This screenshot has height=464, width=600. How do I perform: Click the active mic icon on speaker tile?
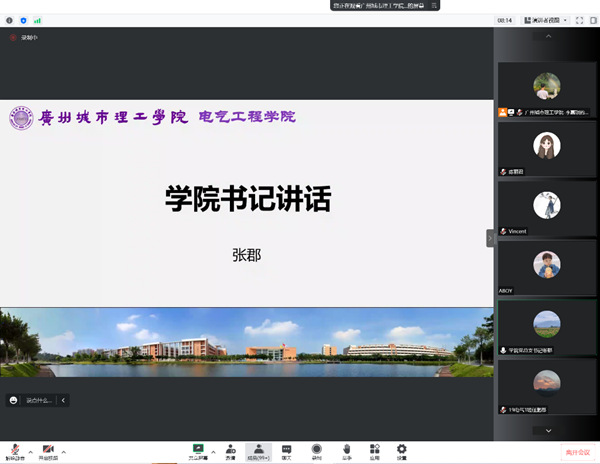click(x=503, y=350)
